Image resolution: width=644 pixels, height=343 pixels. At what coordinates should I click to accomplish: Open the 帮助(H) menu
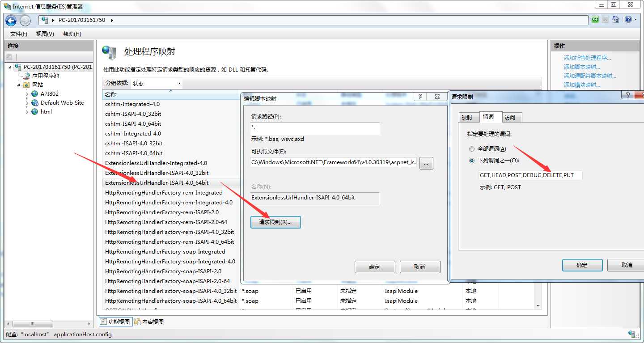point(72,34)
